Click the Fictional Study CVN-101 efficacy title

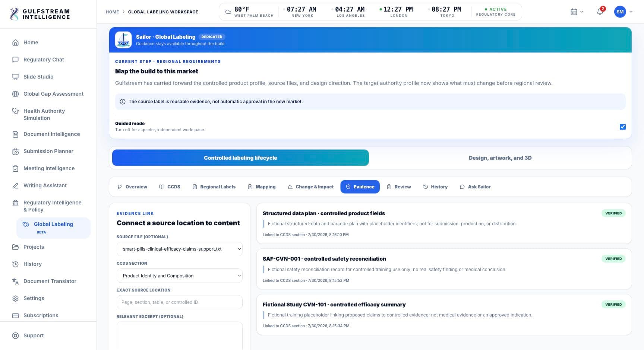coord(334,305)
